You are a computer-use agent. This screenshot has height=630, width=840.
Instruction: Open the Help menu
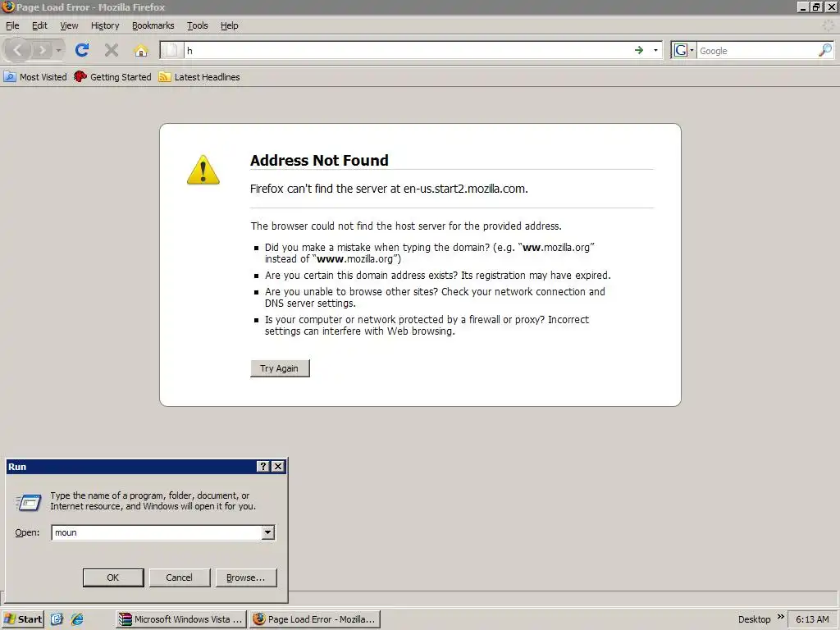(x=230, y=25)
